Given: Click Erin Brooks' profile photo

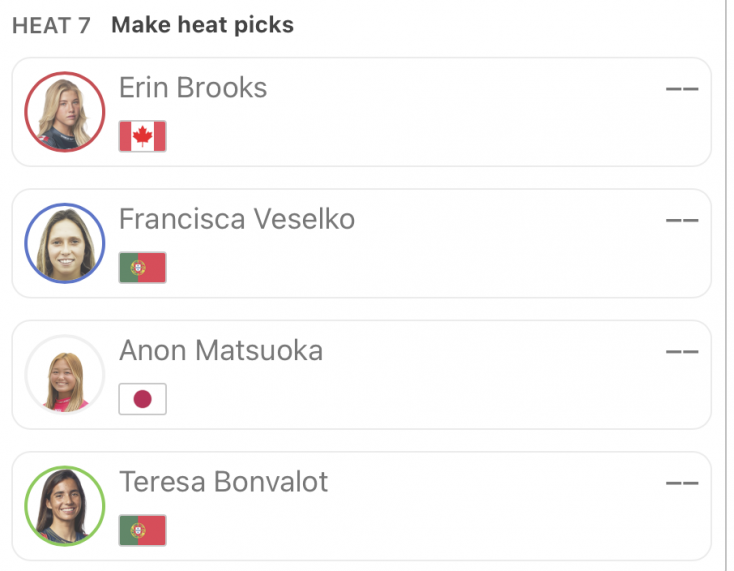Looking at the screenshot, I should 65,112.
